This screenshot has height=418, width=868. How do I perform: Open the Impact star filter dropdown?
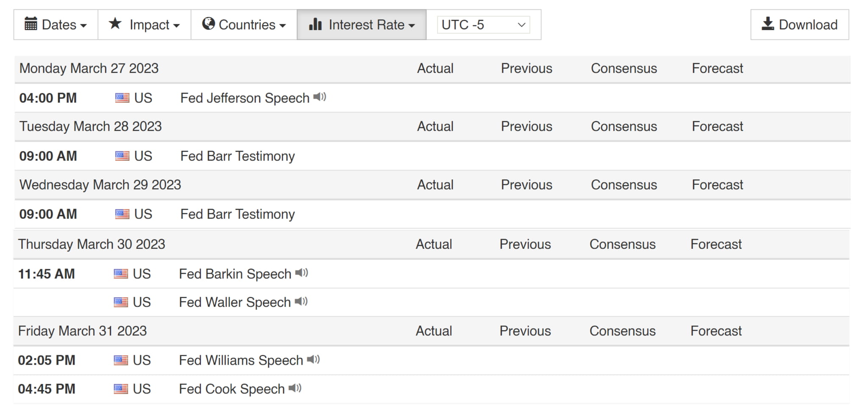pyautogui.click(x=144, y=25)
